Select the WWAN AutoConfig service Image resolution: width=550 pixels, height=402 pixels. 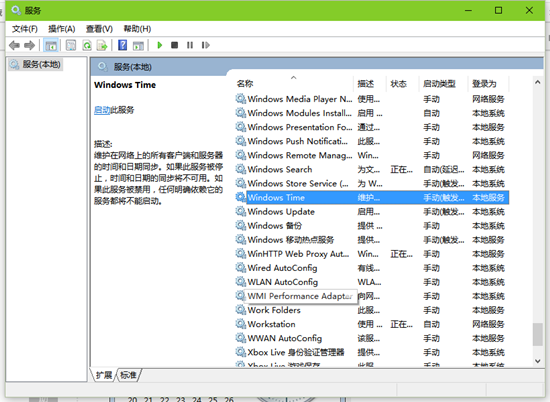tap(372, 338)
